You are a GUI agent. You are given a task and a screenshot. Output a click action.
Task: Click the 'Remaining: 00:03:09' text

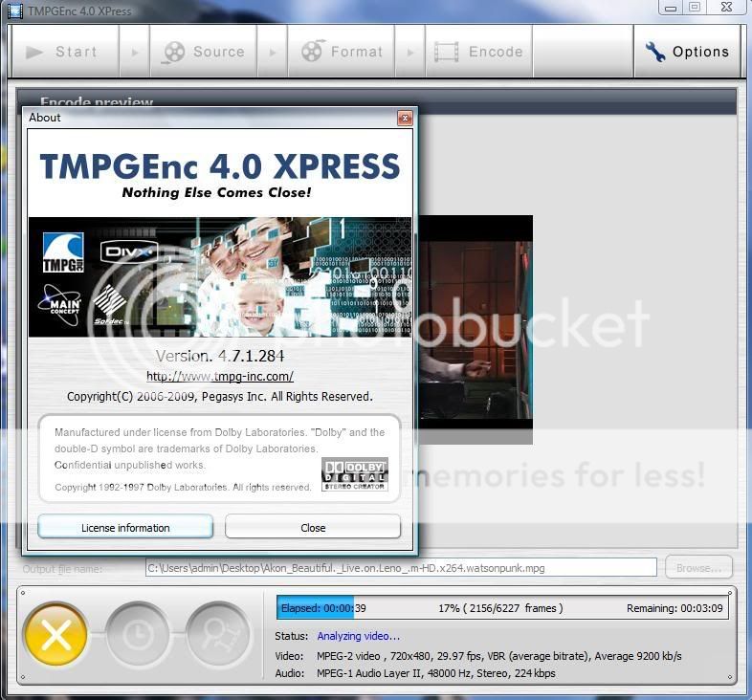point(675,608)
